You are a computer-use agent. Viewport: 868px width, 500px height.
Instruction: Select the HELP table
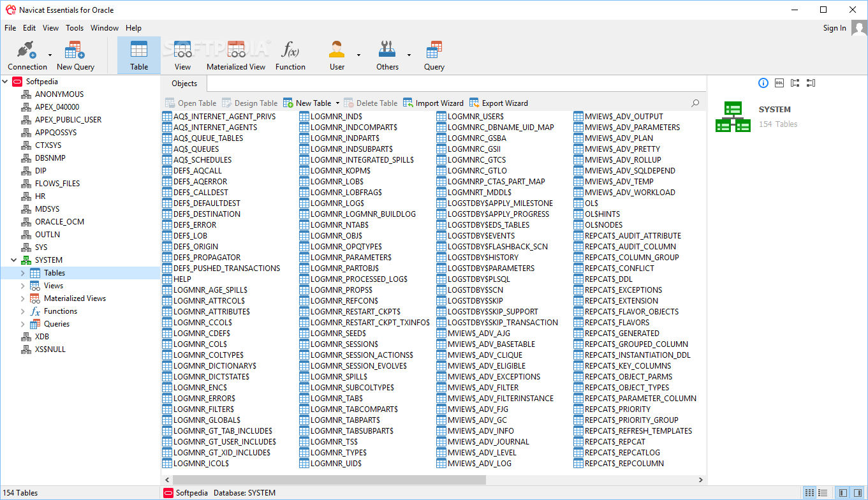click(x=177, y=279)
